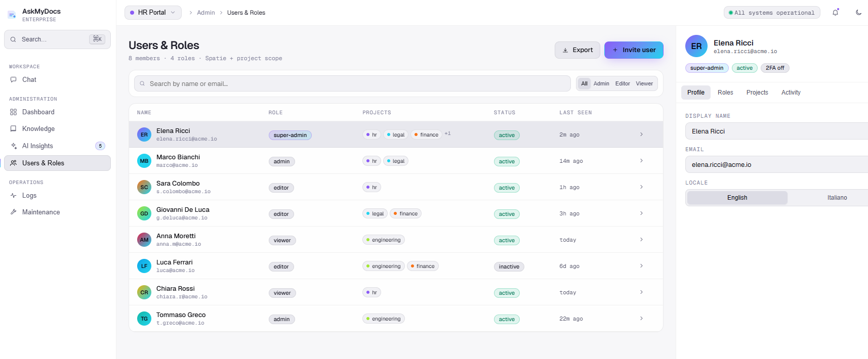Viewport: 868px width, 359px height.
Task: Expand Elena Ricci row chevron
Action: [x=641, y=134]
